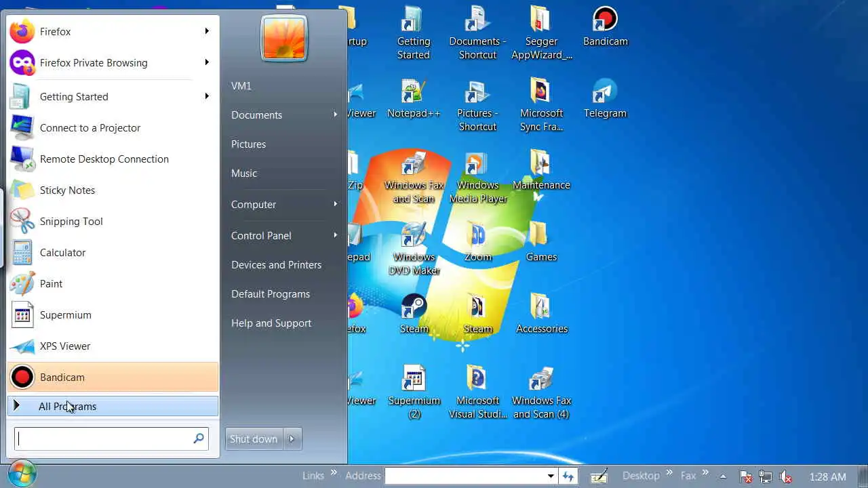Select Zoom desktop icon
The image size is (868, 488).
coord(477,243)
